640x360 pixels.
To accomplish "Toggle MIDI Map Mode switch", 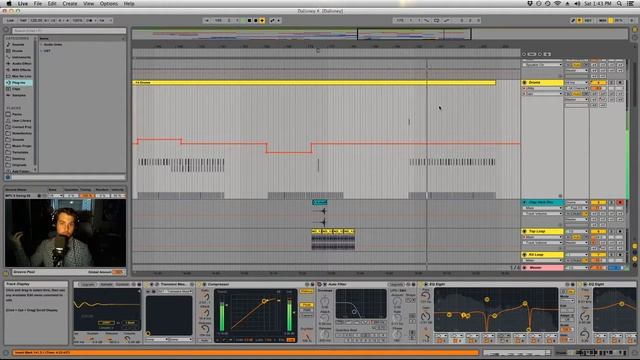I will pos(602,20).
